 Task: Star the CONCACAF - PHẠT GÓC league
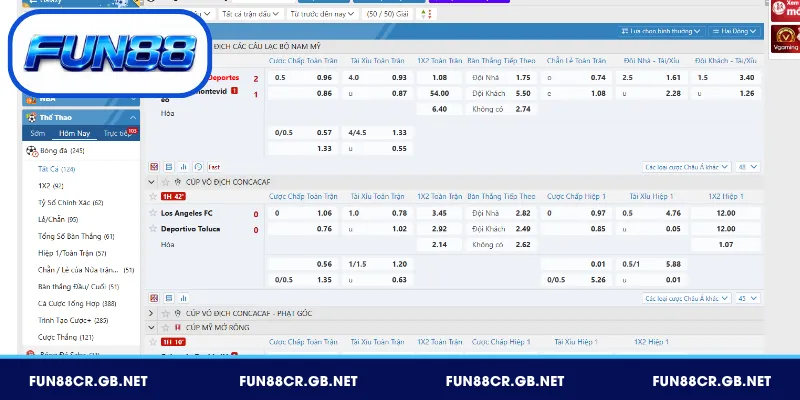tap(165, 313)
